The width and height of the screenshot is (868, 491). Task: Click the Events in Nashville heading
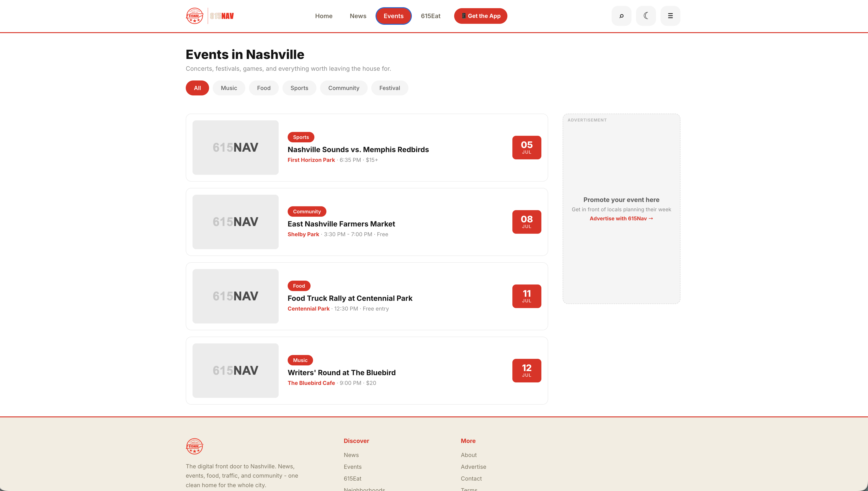coord(245,54)
